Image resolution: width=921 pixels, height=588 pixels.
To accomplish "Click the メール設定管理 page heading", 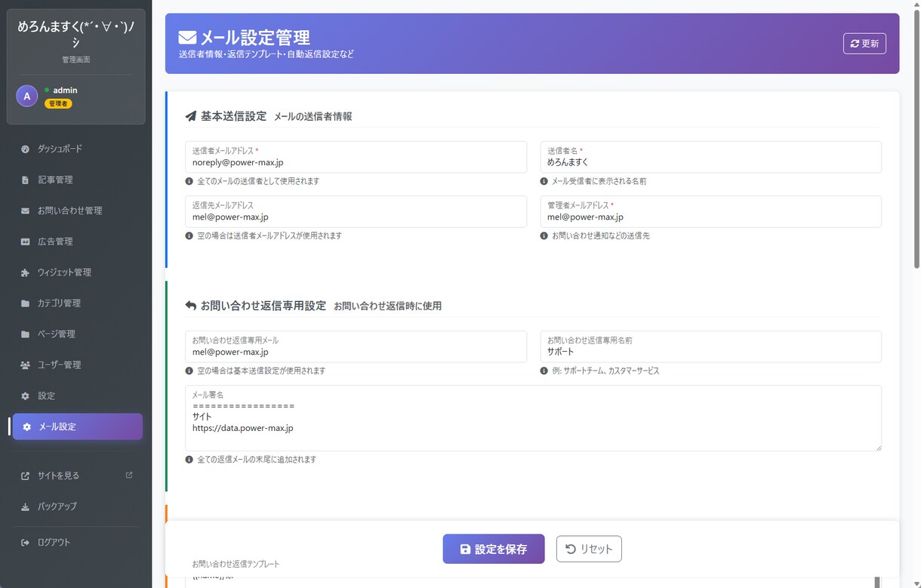I will (254, 37).
